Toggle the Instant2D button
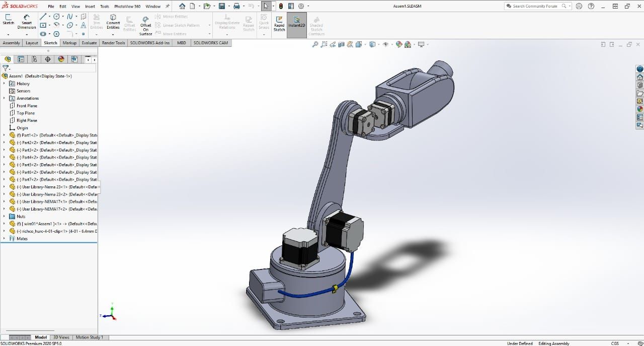Image resolution: width=644 pixels, height=346 pixels. coord(296,22)
